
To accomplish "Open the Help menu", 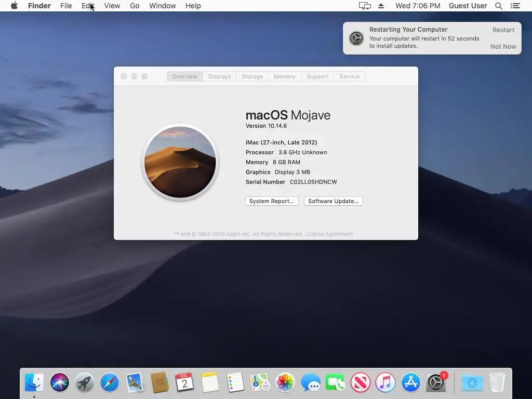I will point(193,6).
